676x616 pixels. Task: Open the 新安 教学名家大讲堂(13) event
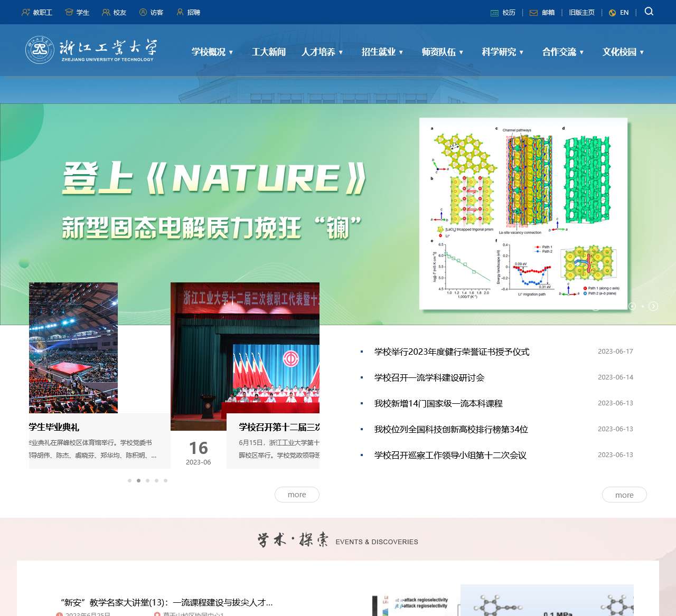166,602
